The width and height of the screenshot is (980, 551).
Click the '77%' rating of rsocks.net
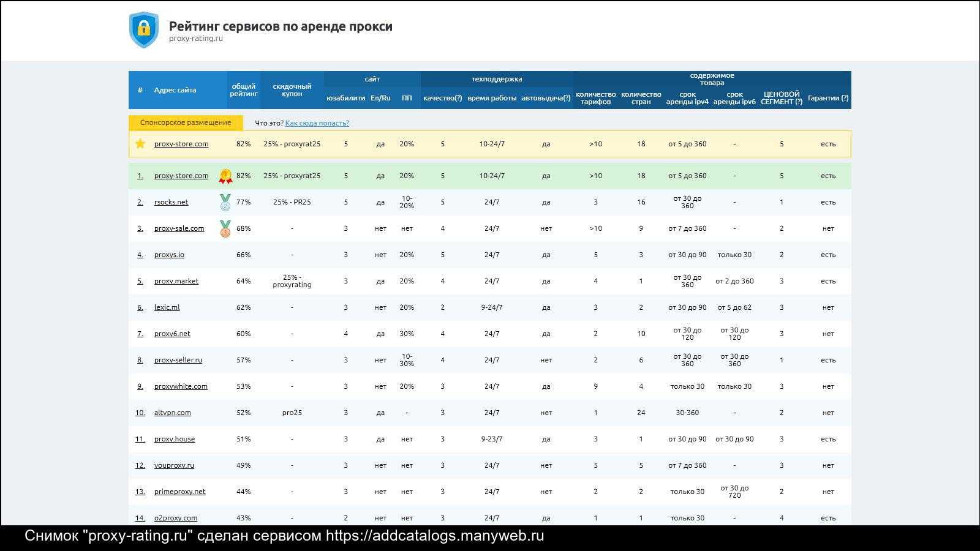(x=244, y=202)
